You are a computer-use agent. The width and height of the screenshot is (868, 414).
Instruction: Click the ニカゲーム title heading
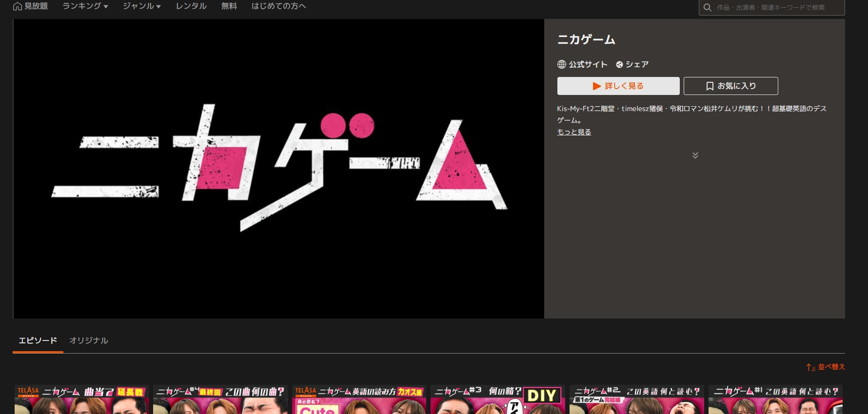point(586,39)
